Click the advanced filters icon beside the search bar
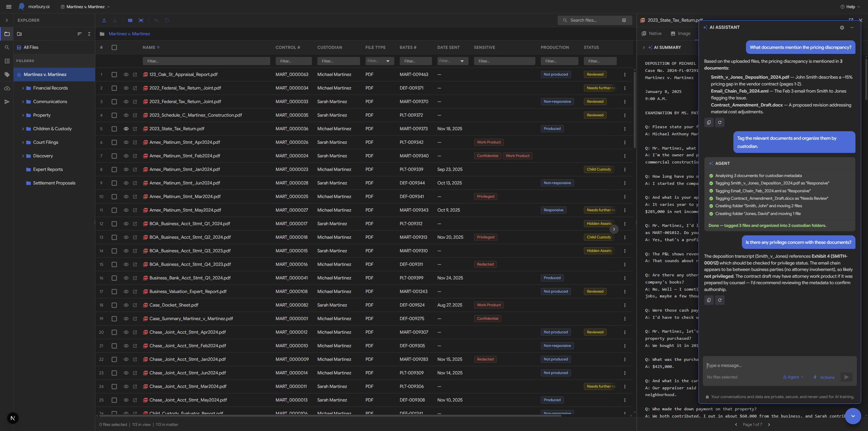 [x=624, y=20]
